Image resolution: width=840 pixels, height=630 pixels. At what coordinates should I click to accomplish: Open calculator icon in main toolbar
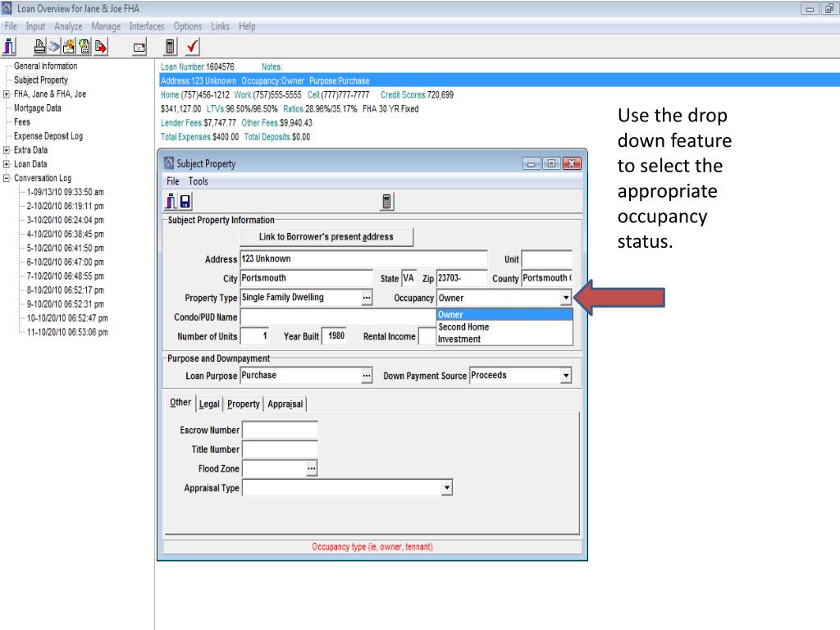[x=171, y=47]
